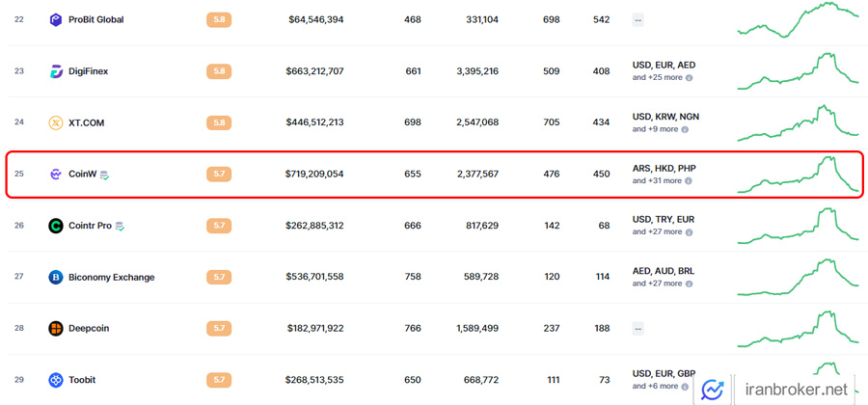Screen dimensions: 868x405
Task: Click the volume value $663,212,707
Action: click(315, 71)
